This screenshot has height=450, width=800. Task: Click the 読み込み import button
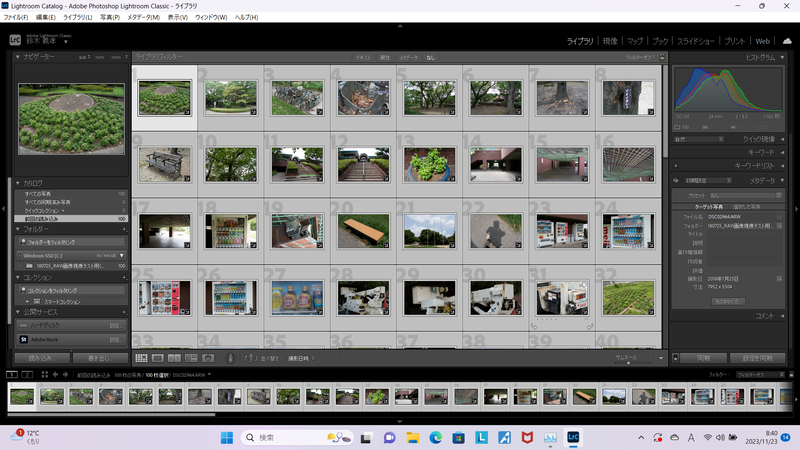[42, 358]
